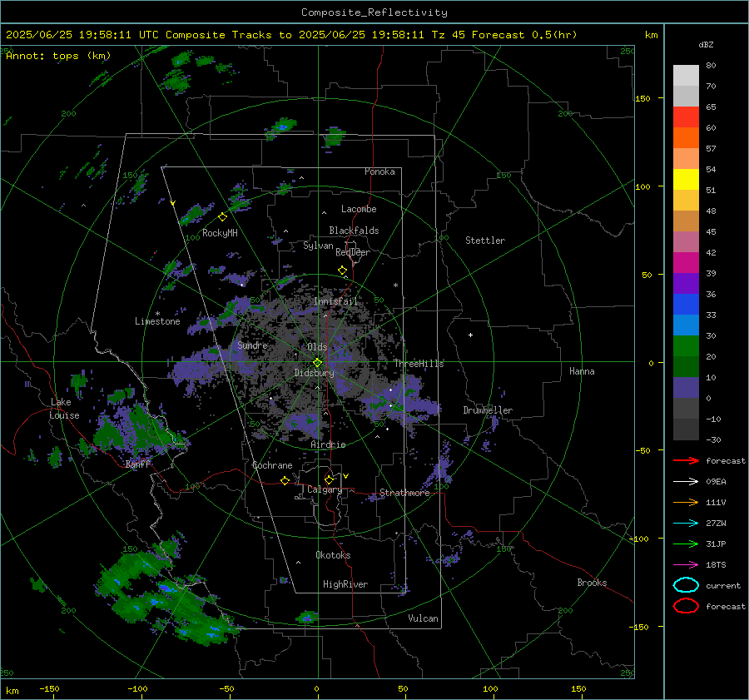This screenshot has width=749, height=700.
Task: Pick the lightest gray 70-80 dBZ swatch
Action: coord(686,76)
